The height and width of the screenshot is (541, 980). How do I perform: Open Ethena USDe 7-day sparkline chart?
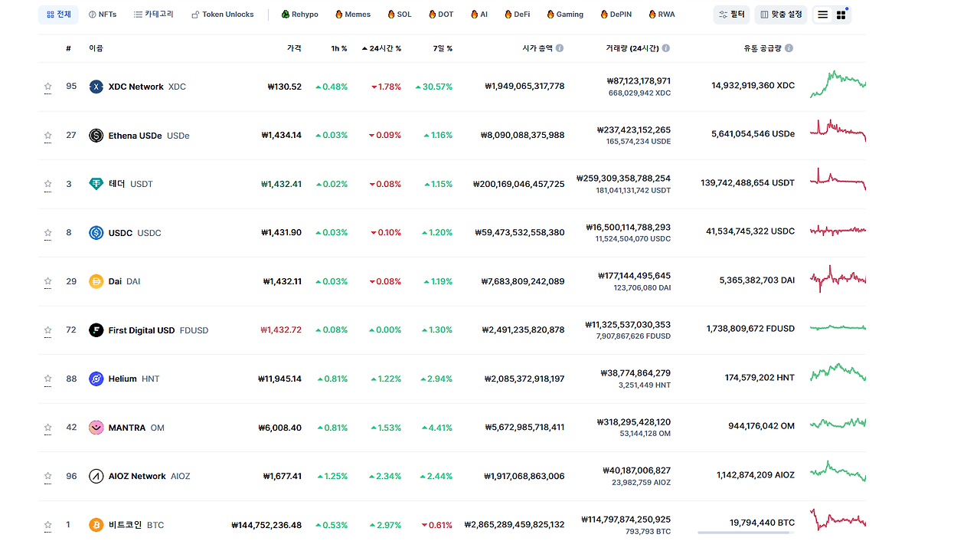click(838, 130)
